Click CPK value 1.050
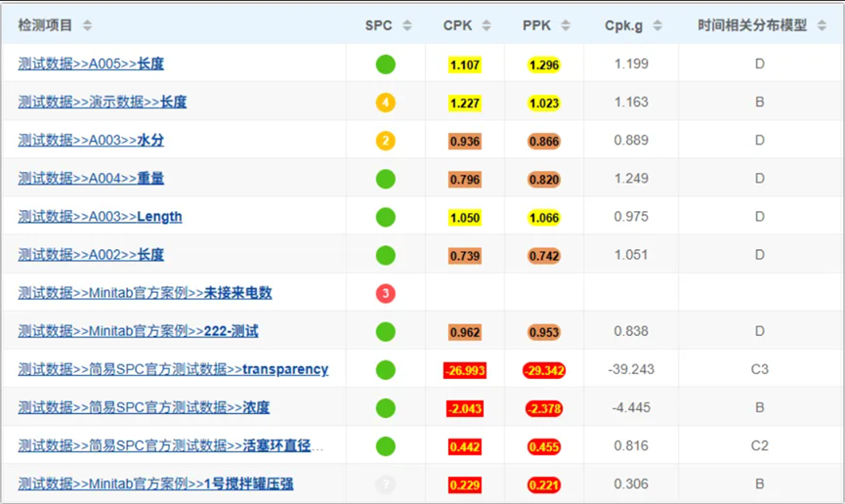The height and width of the screenshot is (504, 845). (x=465, y=219)
